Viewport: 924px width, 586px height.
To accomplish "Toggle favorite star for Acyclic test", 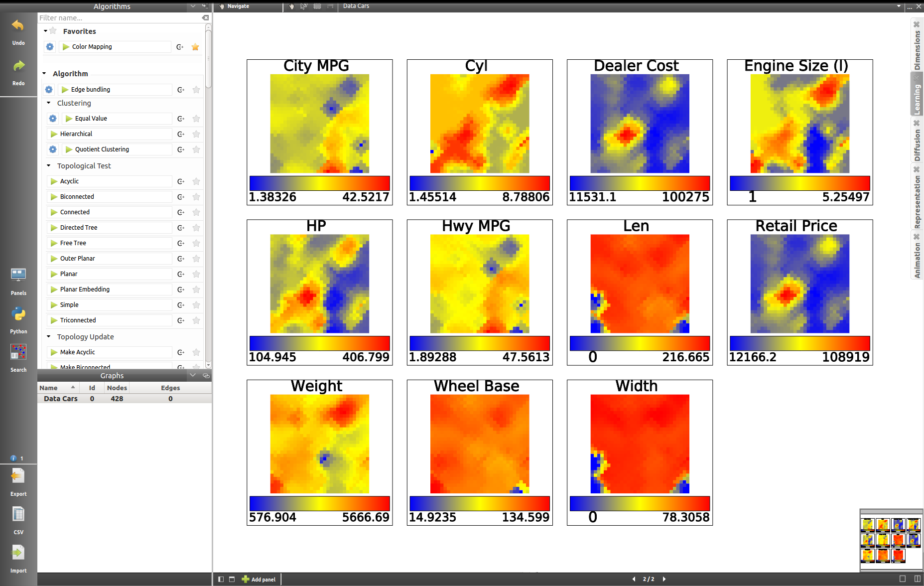I will 196,181.
